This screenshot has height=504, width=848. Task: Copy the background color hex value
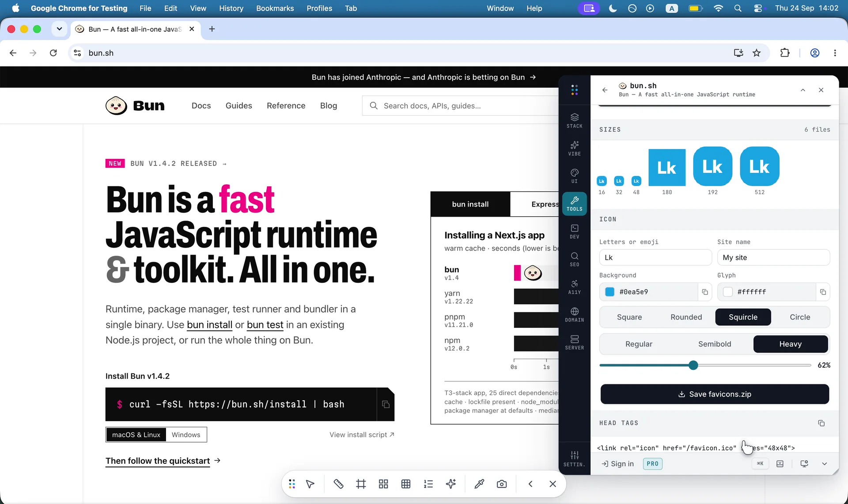[x=705, y=292]
